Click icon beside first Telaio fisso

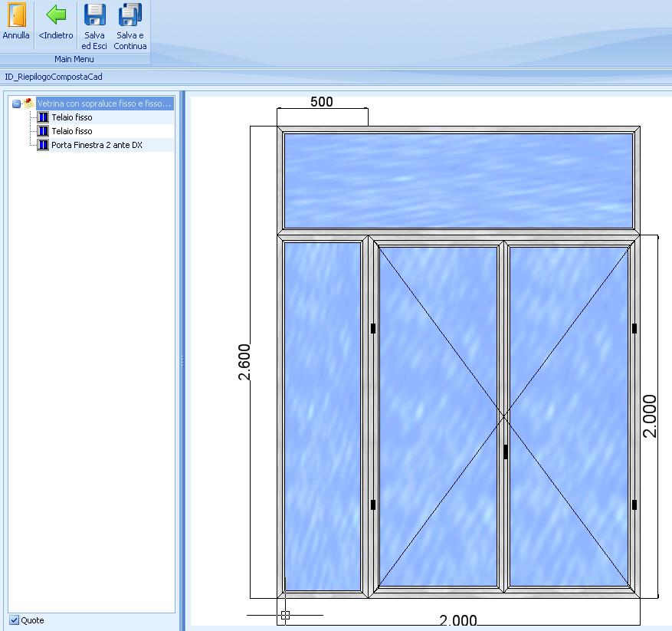(43, 117)
